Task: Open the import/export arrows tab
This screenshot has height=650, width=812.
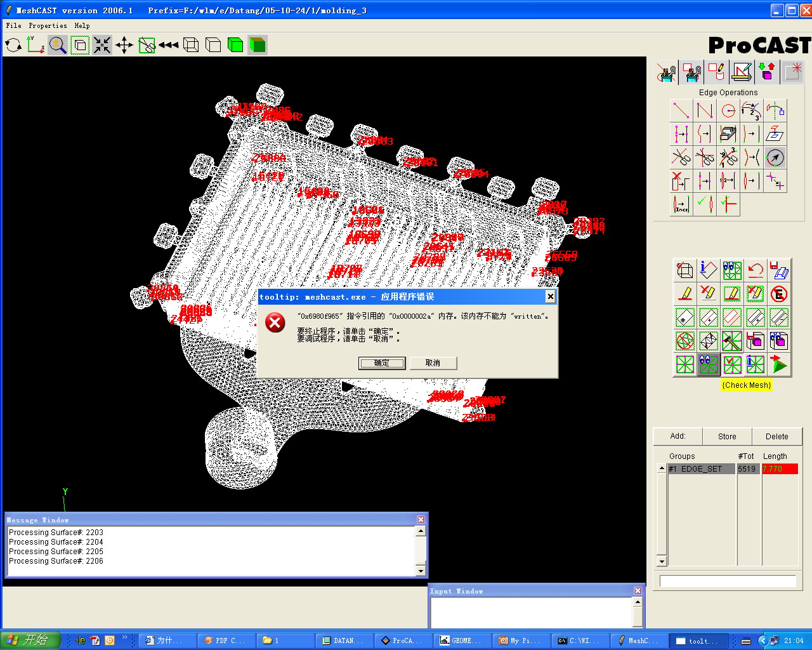Action: coord(767,72)
